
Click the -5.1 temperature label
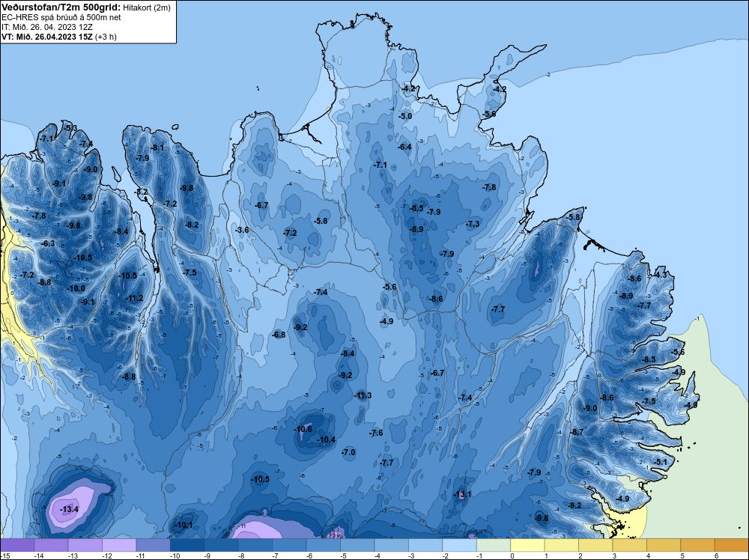pyautogui.click(x=661, y=462)
